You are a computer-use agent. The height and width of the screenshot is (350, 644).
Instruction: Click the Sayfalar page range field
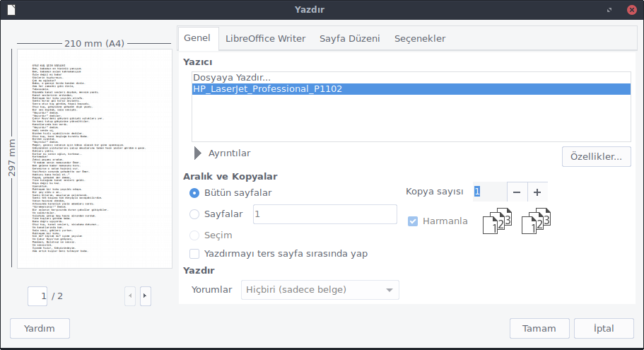(x=324, y=214)
